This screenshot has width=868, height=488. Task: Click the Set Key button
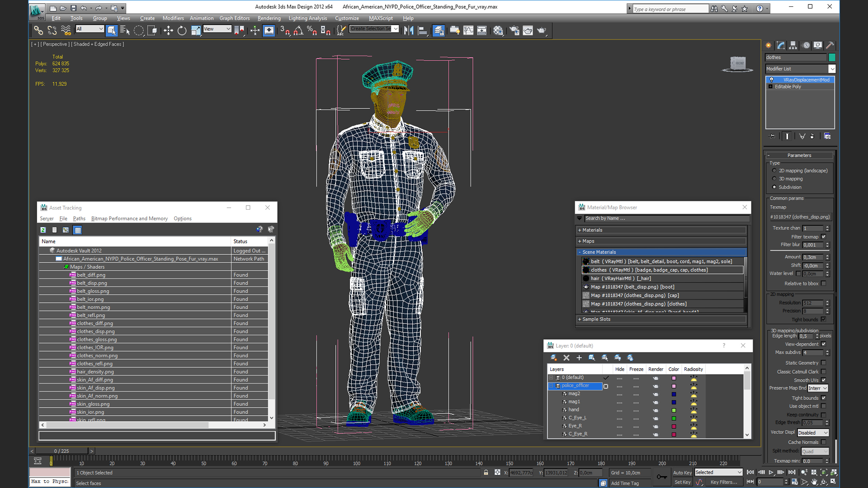pyautogui.click(x=682, y=482)
